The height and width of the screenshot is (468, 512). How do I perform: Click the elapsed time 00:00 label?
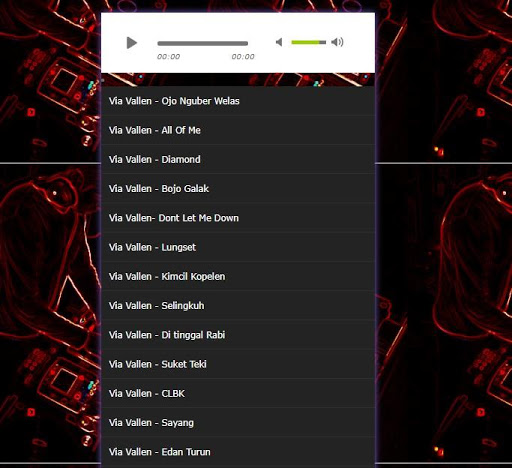(x=168, y=57)
